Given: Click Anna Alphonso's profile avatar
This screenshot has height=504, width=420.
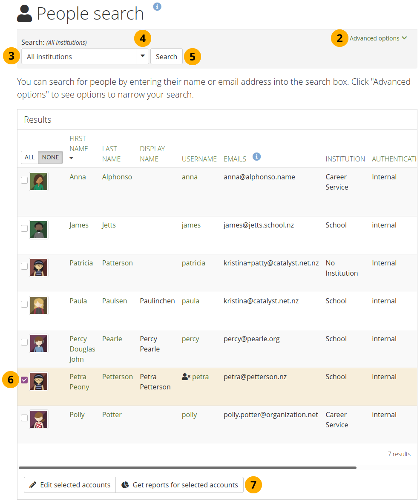Looking at the screenshot, I should [x=39, y=181].
